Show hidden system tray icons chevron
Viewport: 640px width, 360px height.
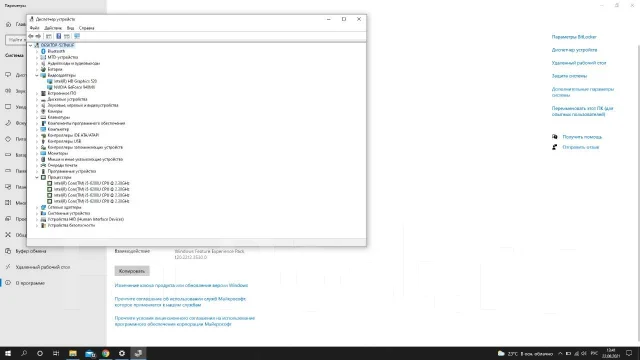(x=560, y=353)
